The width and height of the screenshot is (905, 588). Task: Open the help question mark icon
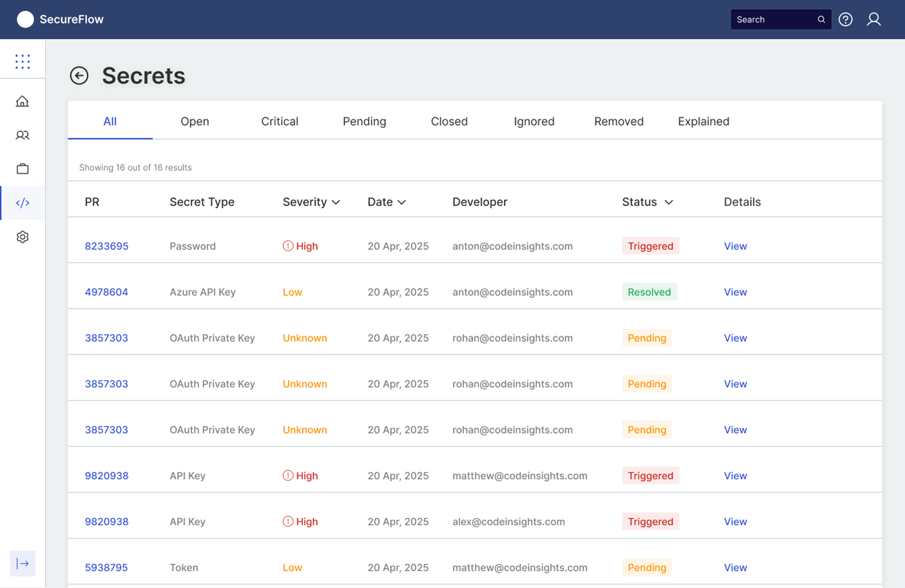tap(846, 19)
